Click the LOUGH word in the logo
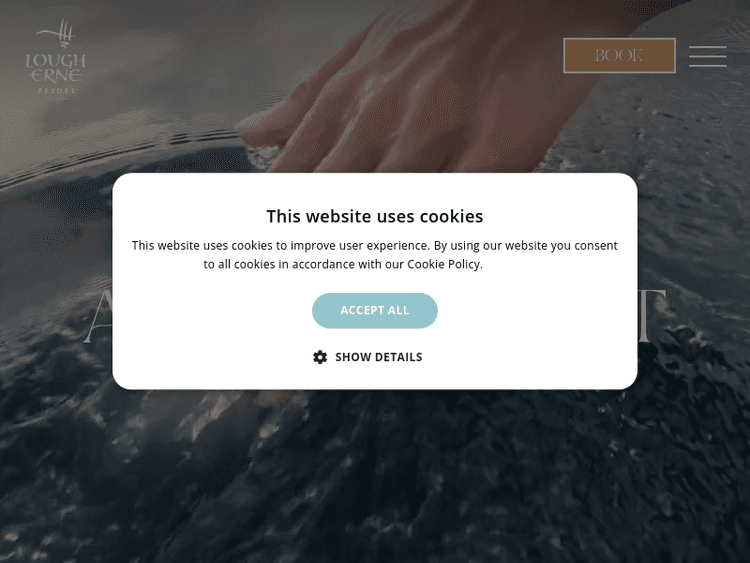The image size is (750, 563). (x=56, y=61)
